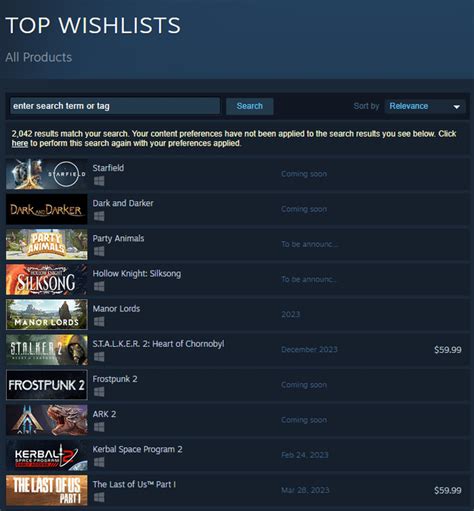The width and height of the screenshot is (474, 511).
Task: Open the Starfield capsule thumbnail
Action: [47, 174]
